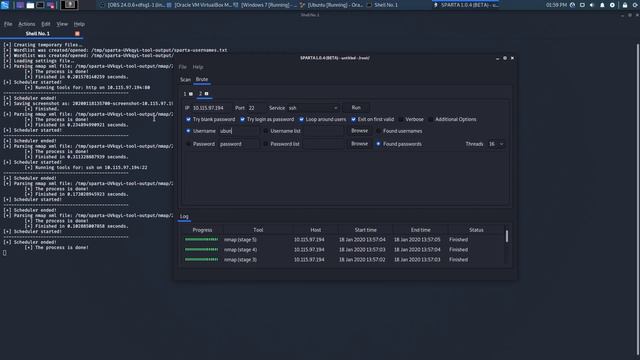The width and height of the screenshot is (640, 360).
Task: Toggle Try blank password checkbox
Action: (188, 120)
